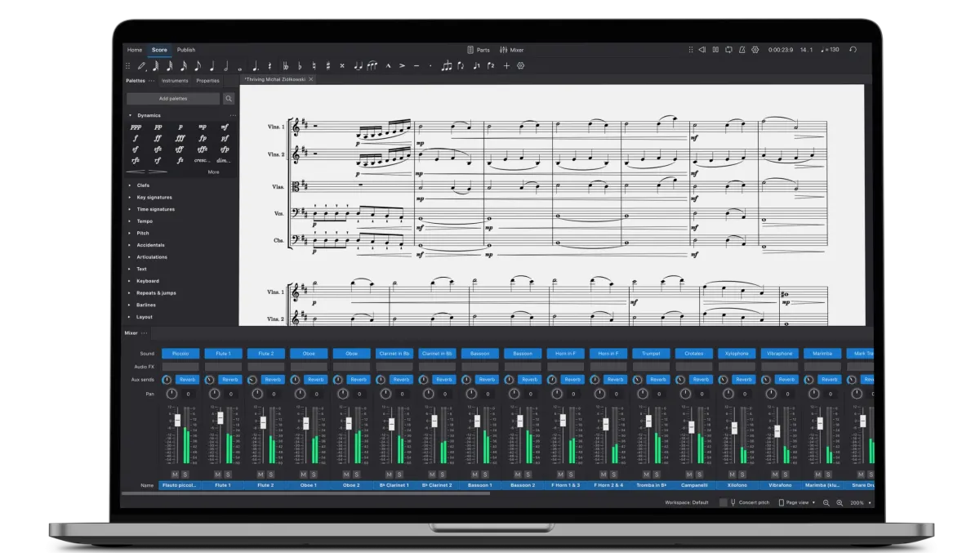980x553 pixels.
Task: Apply double flat accidental
Action: (x=286, y=65)
